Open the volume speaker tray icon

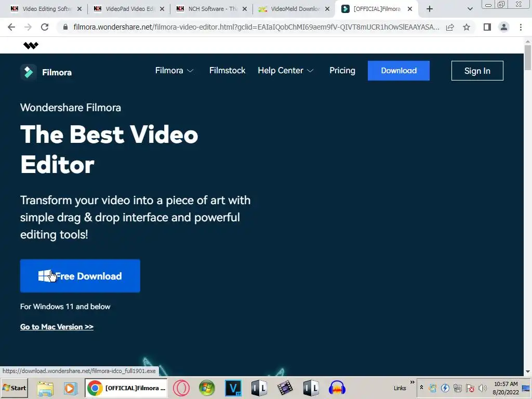coord(483,388)
